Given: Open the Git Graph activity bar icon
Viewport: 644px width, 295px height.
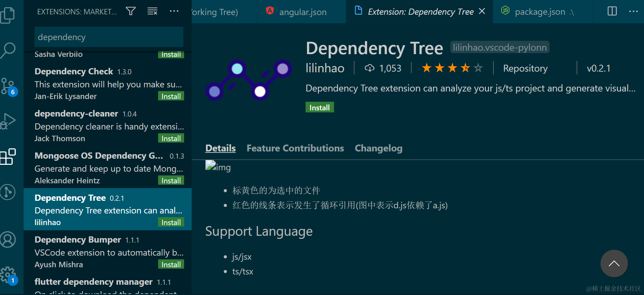Looking at the screenshot, I should [8, 192].
